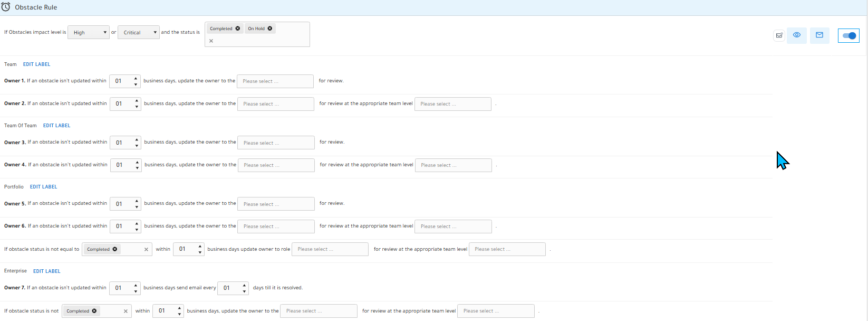Click the envelope icon with notification dot
The image size is (868, 321).
(779, 36)
